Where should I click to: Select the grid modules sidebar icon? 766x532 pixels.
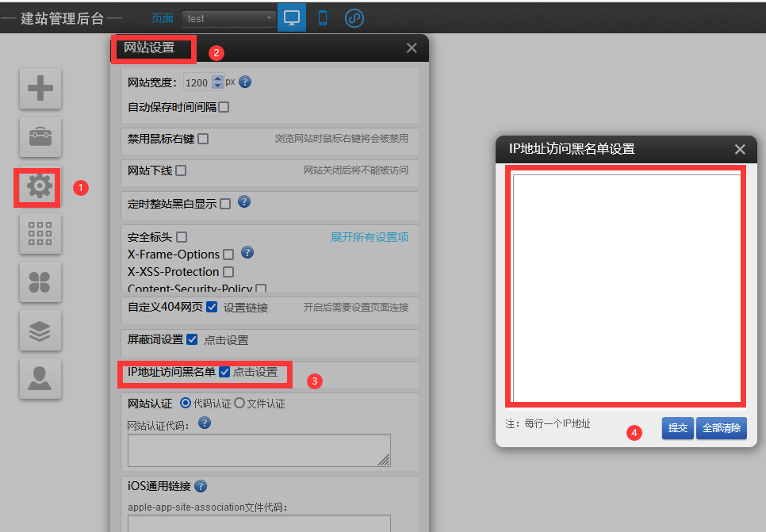tap(40, 234)
